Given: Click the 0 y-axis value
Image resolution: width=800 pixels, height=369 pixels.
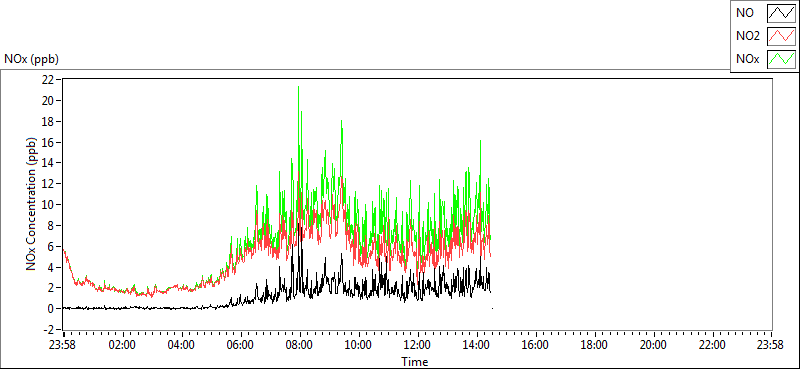Looking at the screenshot, I should [x=51, y=308].
